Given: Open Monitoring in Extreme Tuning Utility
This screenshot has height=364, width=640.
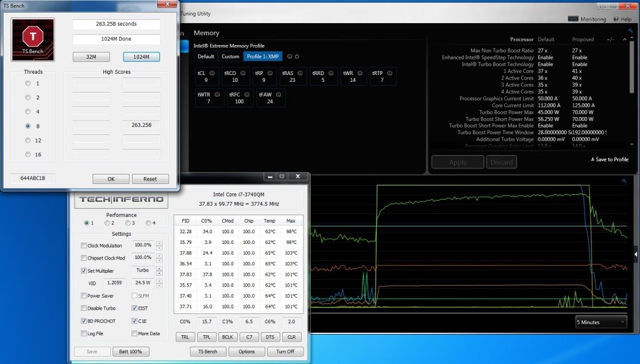Looking at the screenshot, I should (587, 19).
